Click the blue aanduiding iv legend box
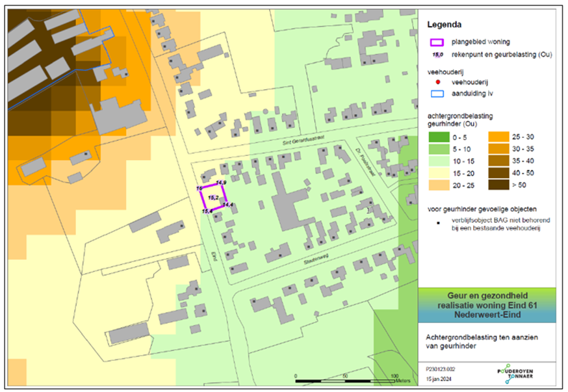The image size is (568, 392). click(437, 94)
